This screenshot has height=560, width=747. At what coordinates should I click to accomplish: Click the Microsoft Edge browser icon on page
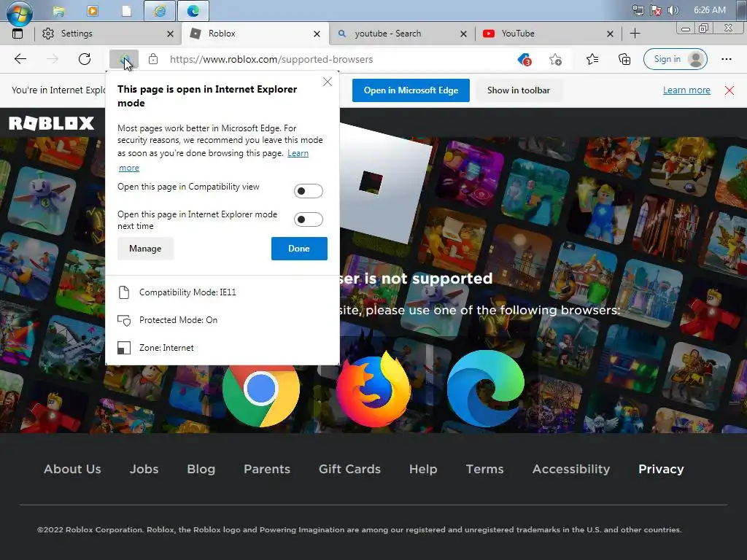click(x=485, y=389)
